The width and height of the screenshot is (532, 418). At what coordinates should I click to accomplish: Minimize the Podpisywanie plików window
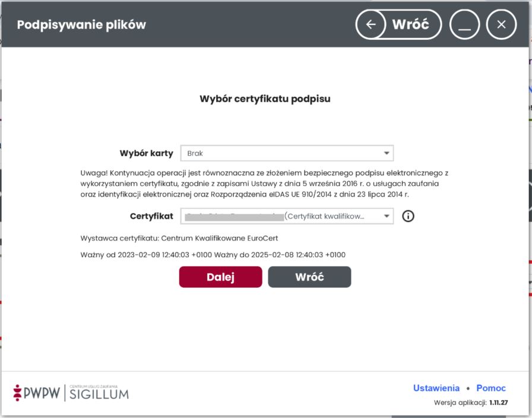[x=464, y=24]
